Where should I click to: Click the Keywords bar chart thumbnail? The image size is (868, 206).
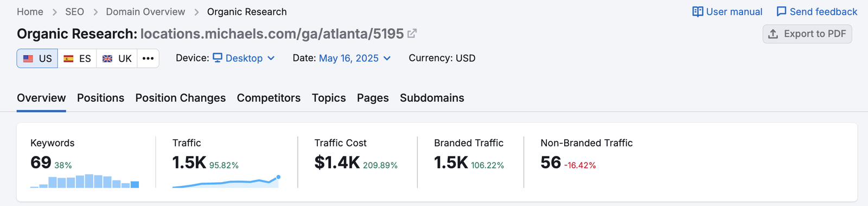point(85,181)
